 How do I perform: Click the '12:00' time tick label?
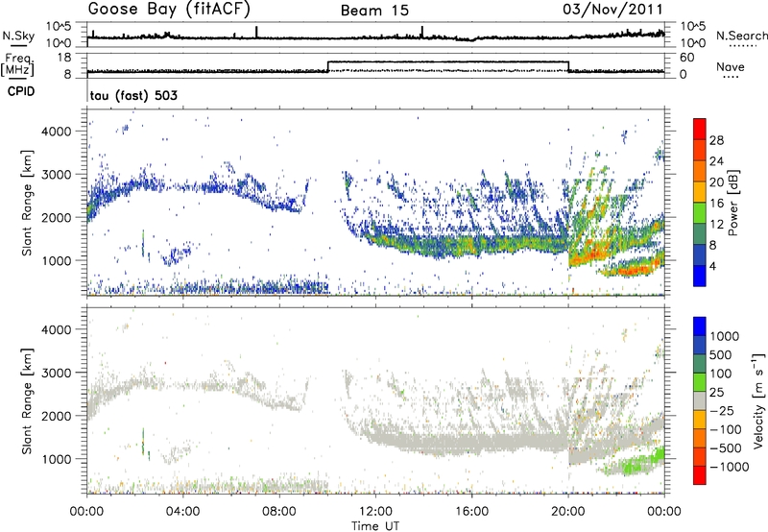375,512
